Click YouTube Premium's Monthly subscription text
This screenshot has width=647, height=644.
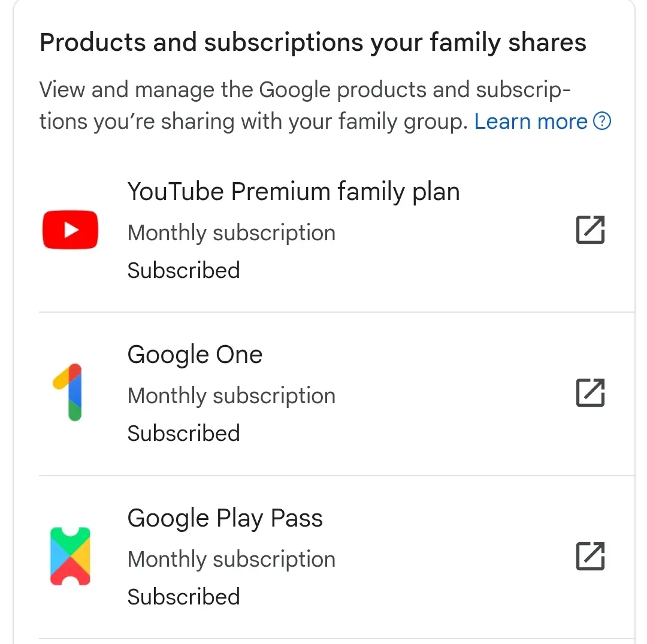pos(231,232)
